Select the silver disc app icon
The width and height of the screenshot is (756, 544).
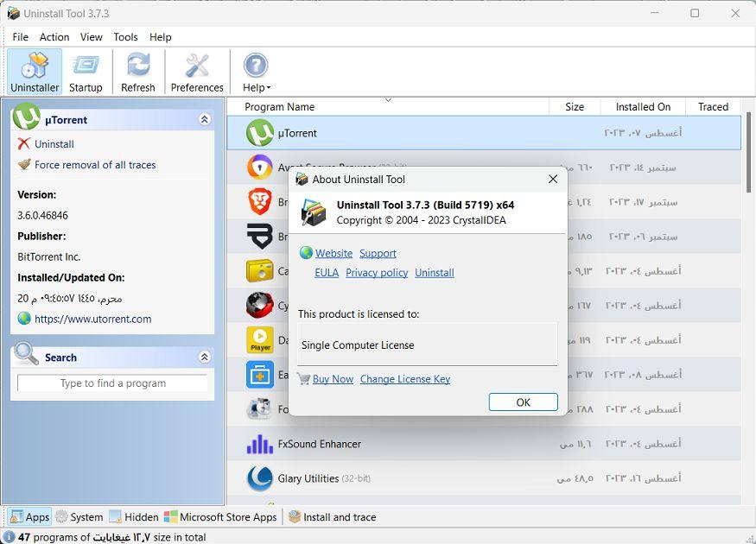pyautogui.click(x=260, y=409)
